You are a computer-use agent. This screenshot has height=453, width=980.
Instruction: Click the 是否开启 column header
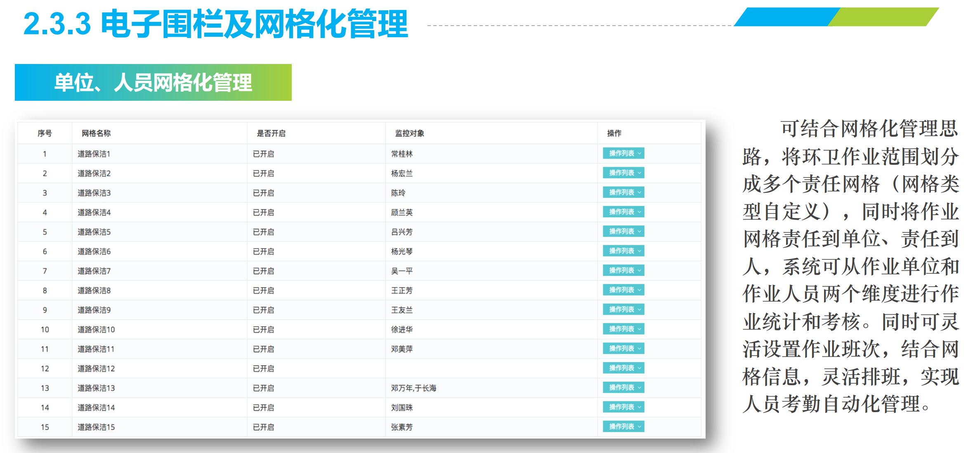pos(271,133)
